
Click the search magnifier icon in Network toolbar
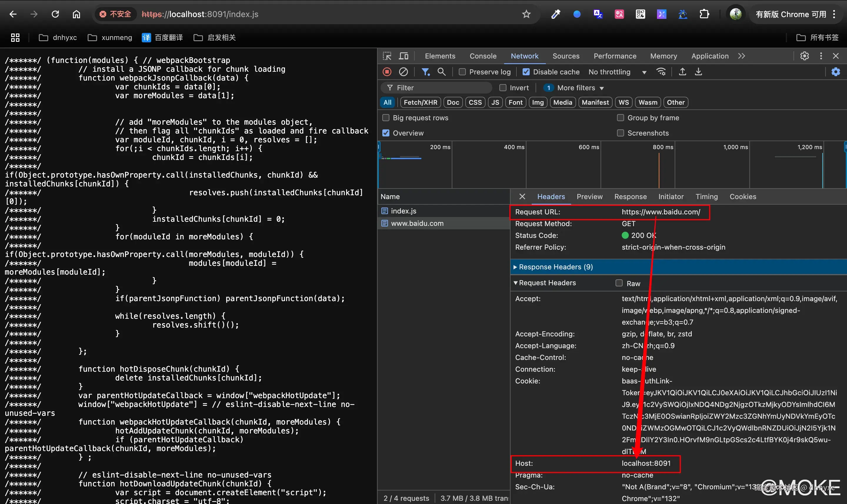[441, 72]
